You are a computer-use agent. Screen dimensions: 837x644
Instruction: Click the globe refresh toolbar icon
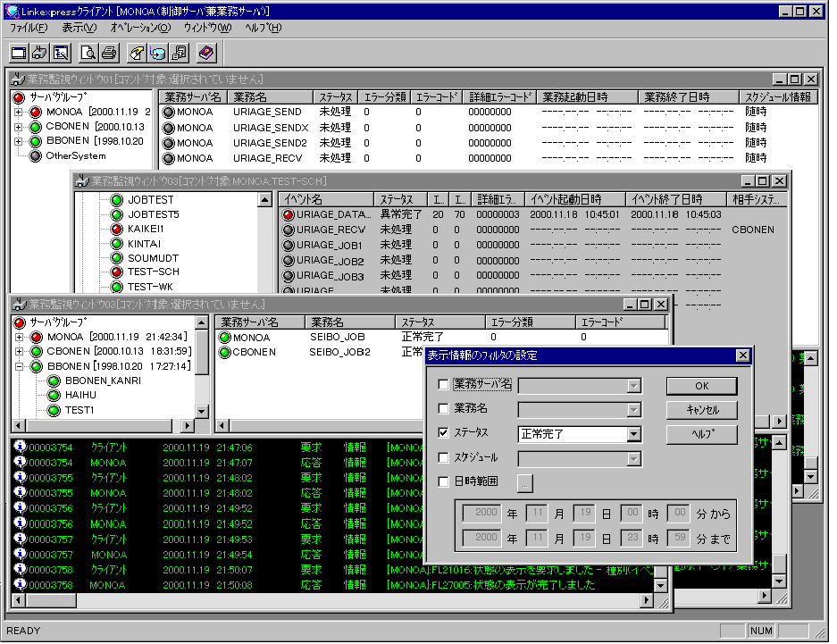coord(158,53)
